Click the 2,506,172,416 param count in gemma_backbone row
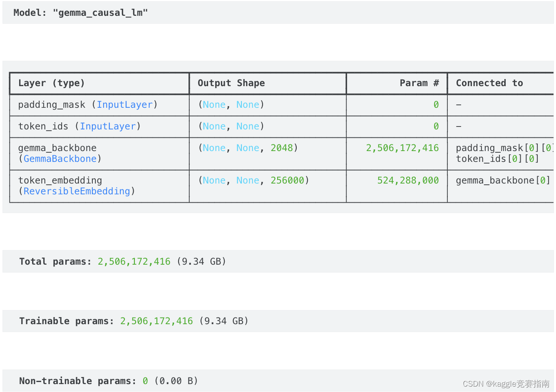This screenshot has width=556, height=392. [402, 148]
